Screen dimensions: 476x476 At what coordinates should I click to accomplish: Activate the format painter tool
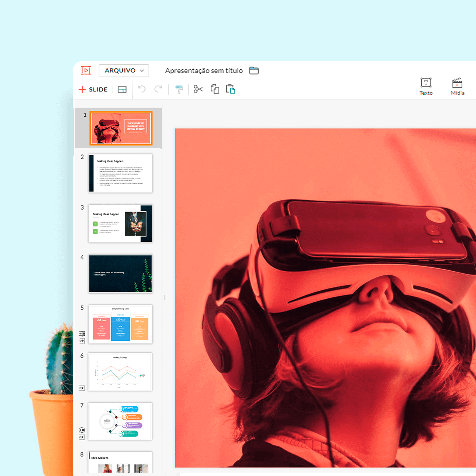click(x=179, y=89)
